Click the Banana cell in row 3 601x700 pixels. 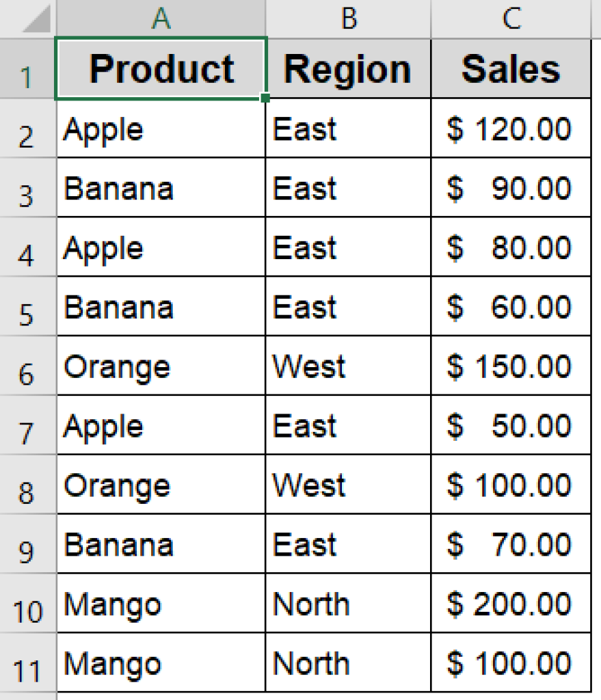coord(161,188)
